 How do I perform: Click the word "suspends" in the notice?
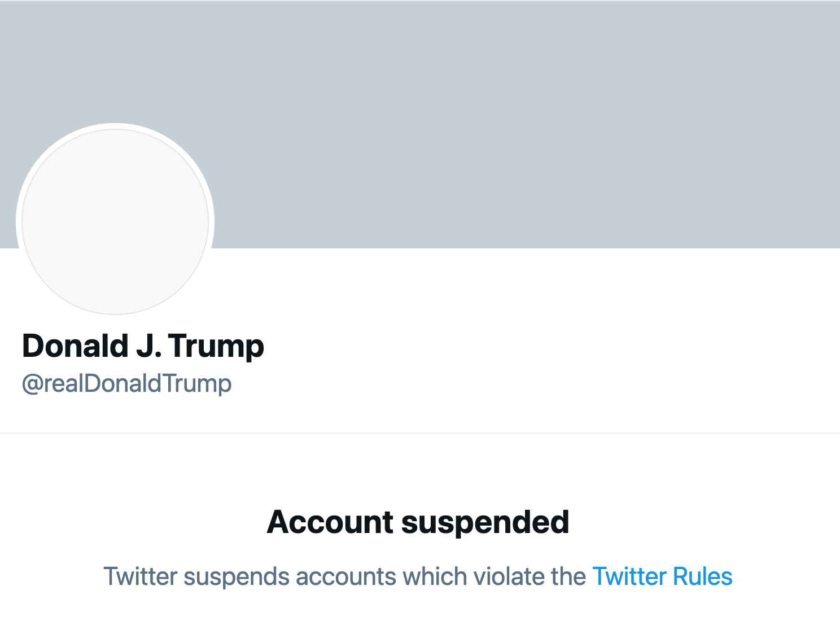click(x=237, y=576)
